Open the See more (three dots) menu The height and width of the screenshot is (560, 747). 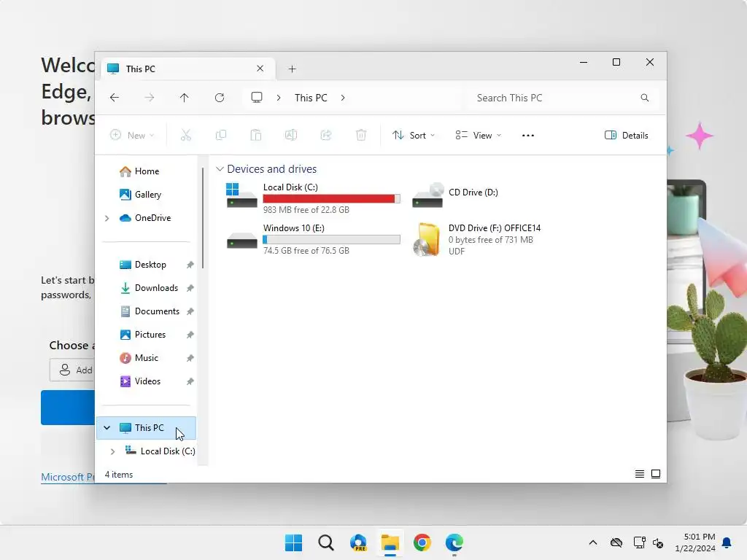528,135
